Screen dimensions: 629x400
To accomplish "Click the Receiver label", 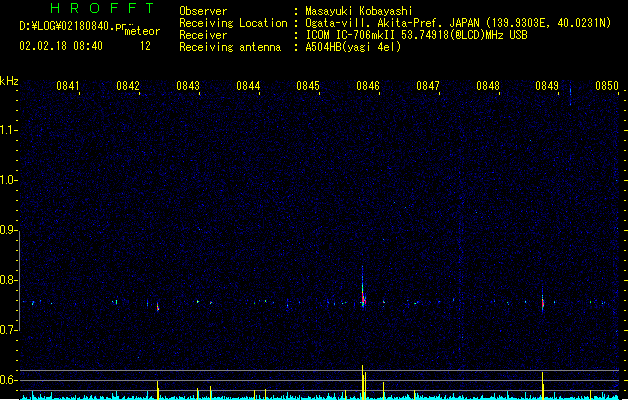I will [203, 35].
